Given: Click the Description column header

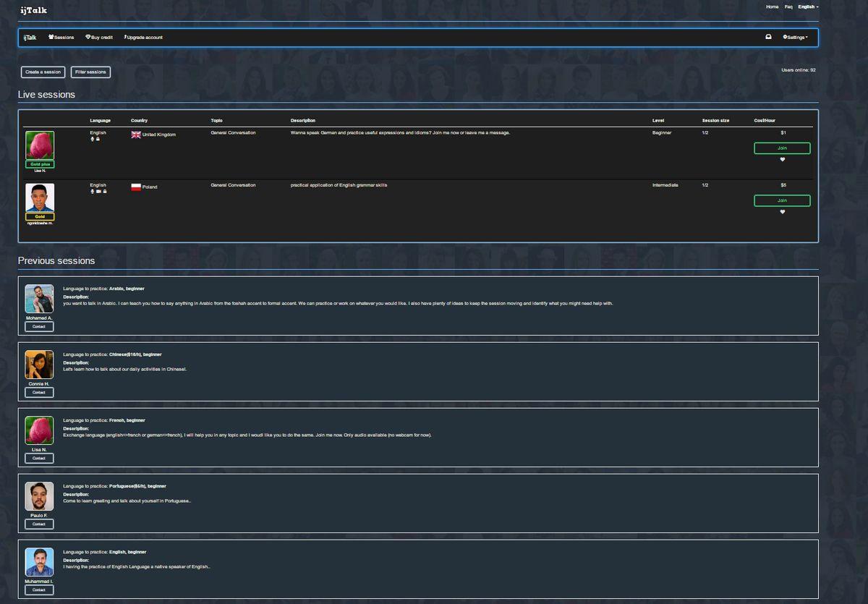Looking at the screenshot, I should [x=303, y=120].
